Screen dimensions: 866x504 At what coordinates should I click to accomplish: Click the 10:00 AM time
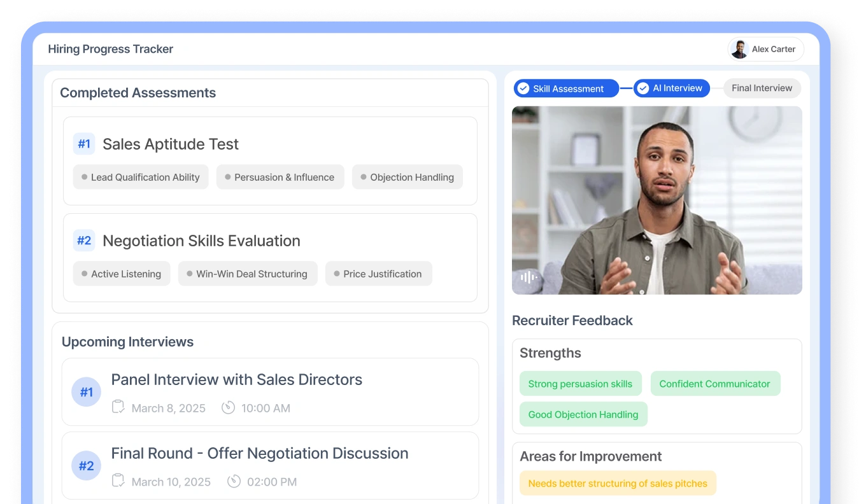click(266, 409)
